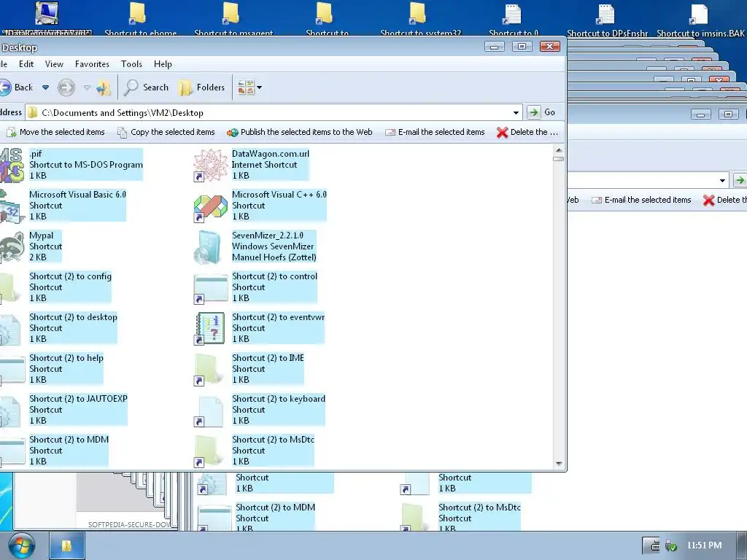The image size is (747, 560).
Task: Click scrollbar up arrow in Desktop window
Action: click(x=559, y=150)
